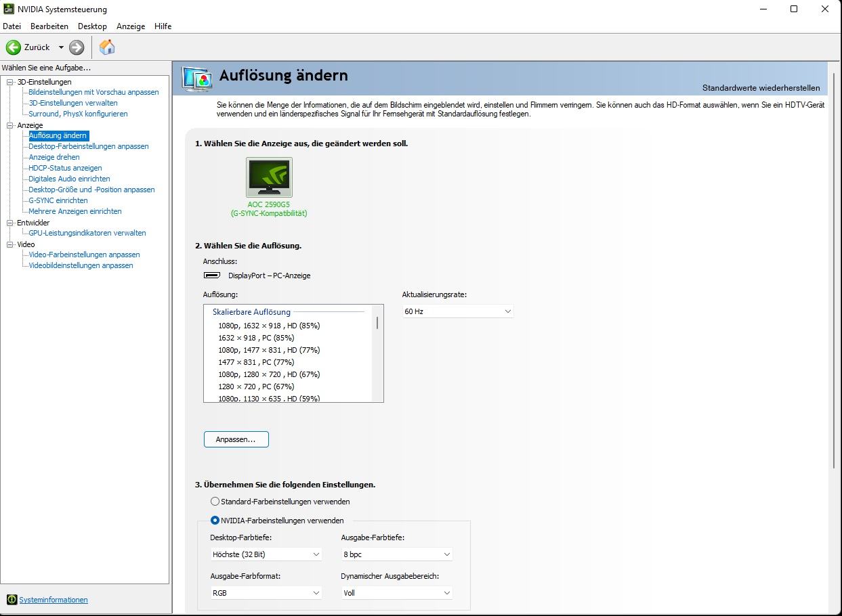The width and height of the screenshot is (842, 616).
Task: Open Bildeinstellungen mit Vorschau anpassen
Action: pos(93,92)
